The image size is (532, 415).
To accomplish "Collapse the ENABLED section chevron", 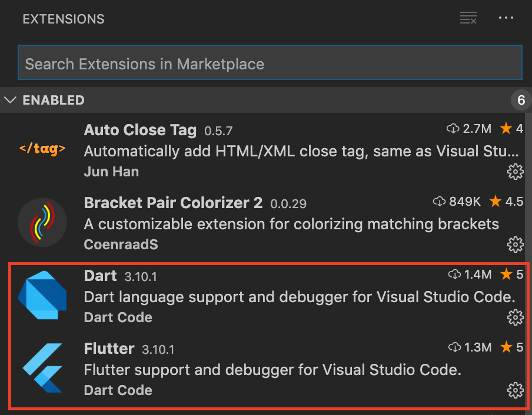I will point(10,100).
